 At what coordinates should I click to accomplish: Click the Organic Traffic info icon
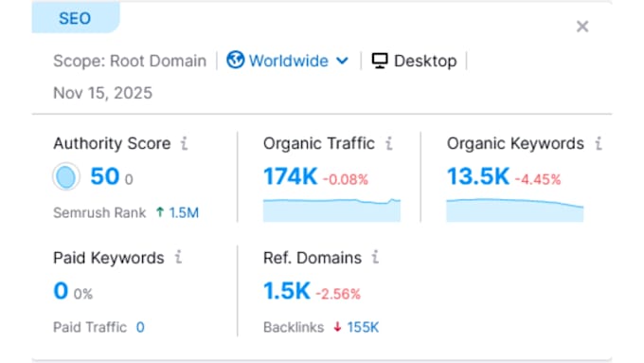coord(388,143)
